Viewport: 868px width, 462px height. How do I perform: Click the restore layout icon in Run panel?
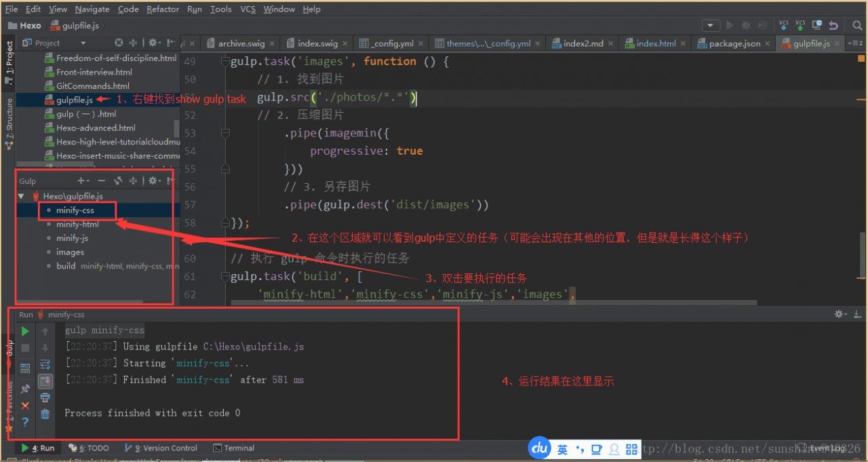(25, 368)
